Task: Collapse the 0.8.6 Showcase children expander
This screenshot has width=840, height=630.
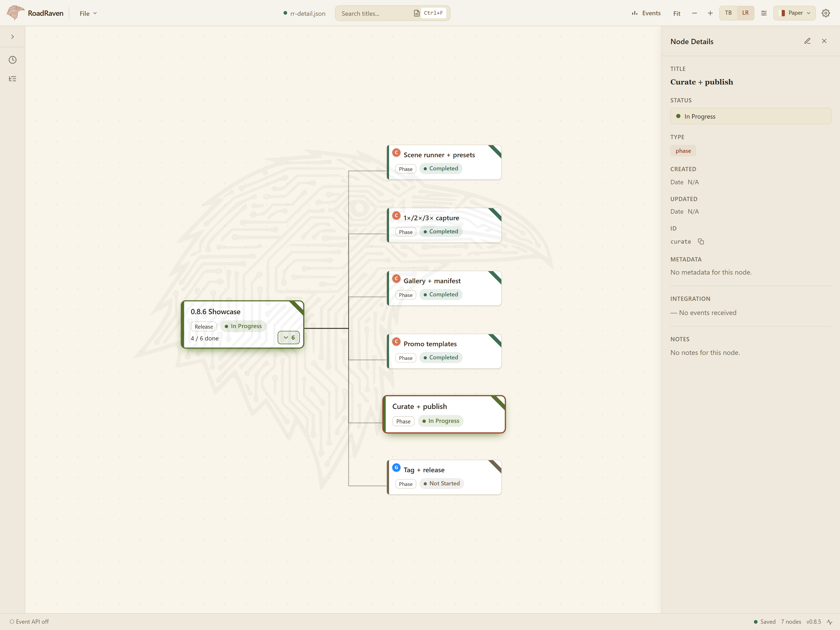Action: coord(288,338)
